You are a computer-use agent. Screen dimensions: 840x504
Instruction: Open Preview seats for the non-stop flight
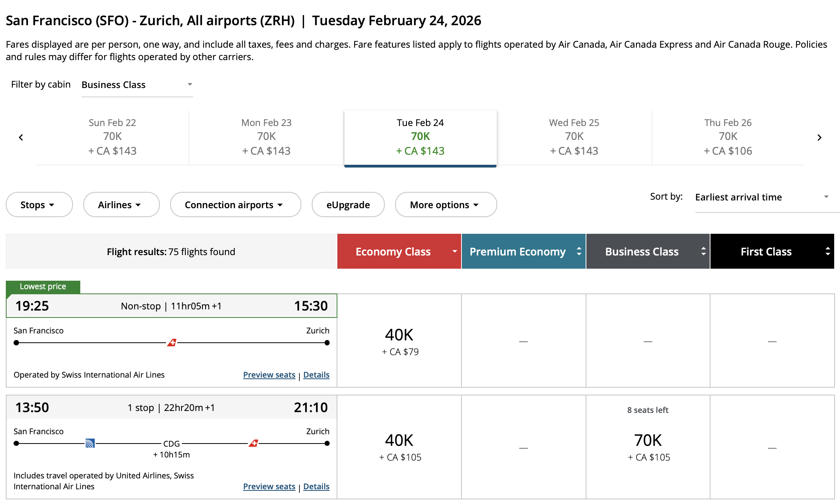[269, 375]
